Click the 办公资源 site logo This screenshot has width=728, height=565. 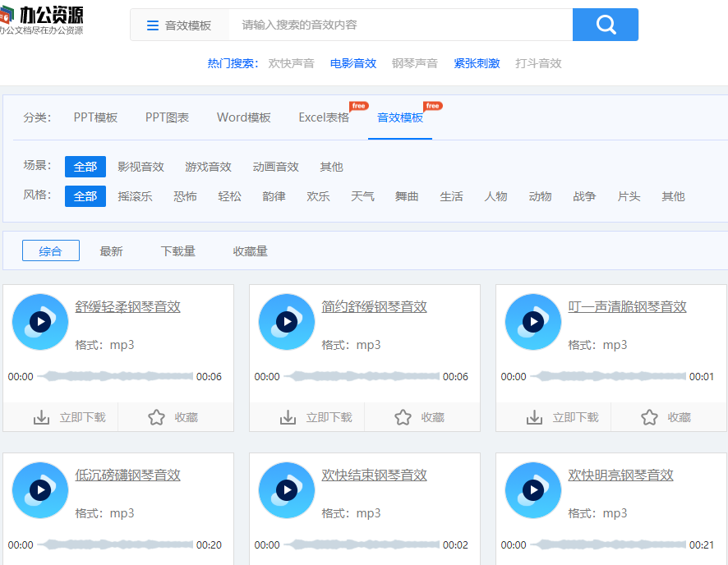click(41, 20)
